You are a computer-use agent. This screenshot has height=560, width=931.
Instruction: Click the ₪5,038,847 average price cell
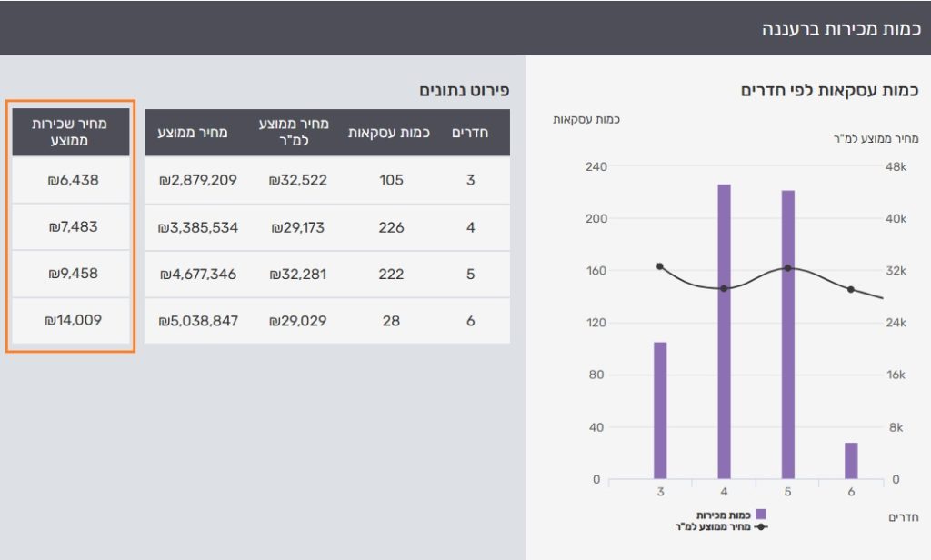198,321
